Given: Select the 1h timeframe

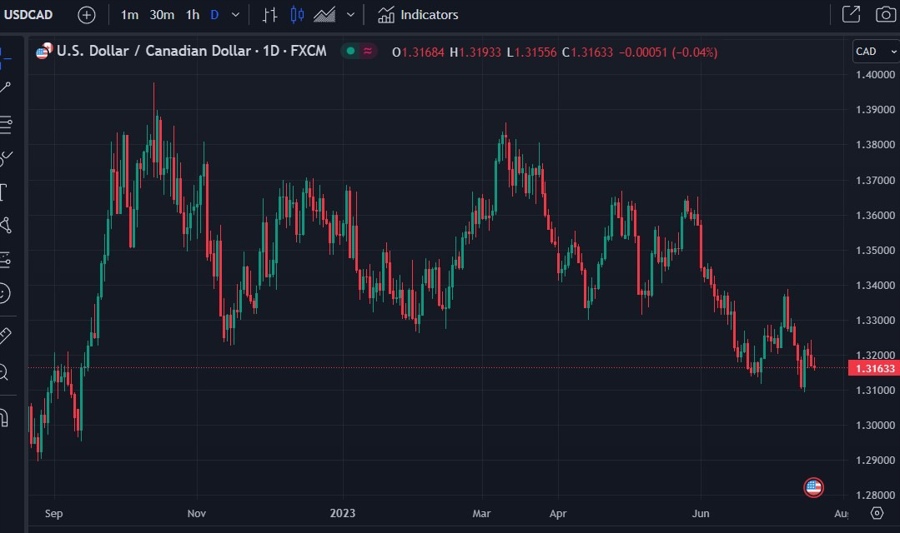Looking at the screenshot, I should point(192,15).
